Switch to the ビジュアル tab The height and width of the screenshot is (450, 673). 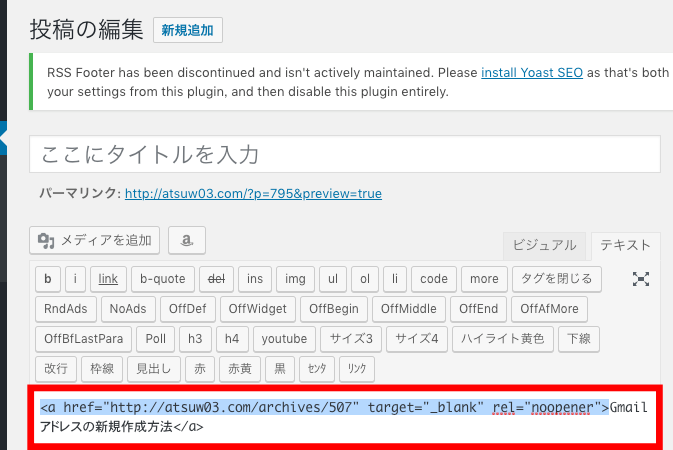pyautogui.click(x=544, y=245)
